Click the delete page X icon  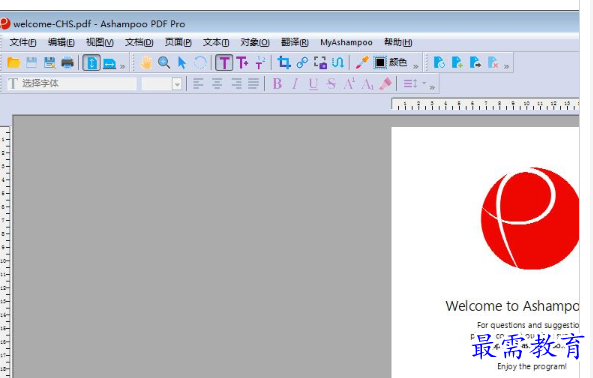pos(493,62)
